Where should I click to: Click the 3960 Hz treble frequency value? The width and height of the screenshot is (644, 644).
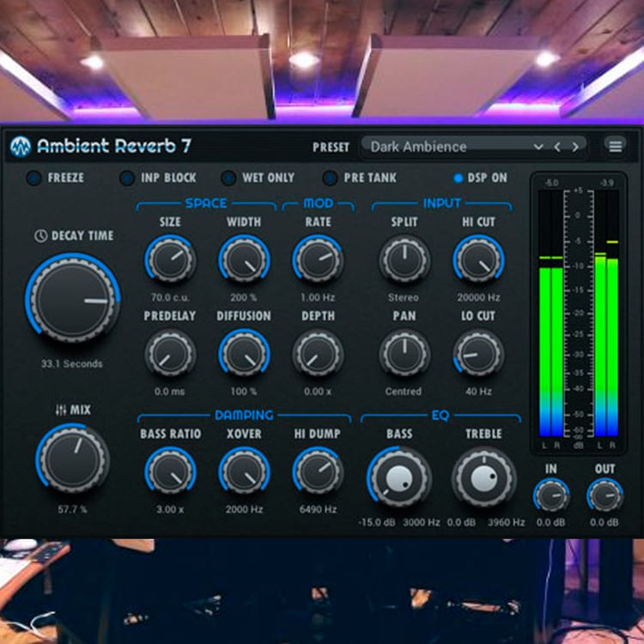506,522
